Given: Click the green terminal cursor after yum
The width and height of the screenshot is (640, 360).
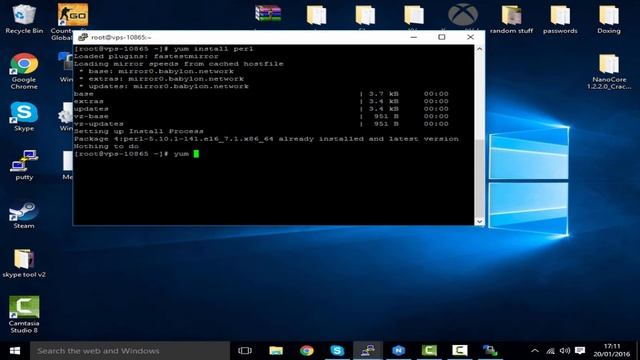Looking at the screenshot, I should click(196, 154).
